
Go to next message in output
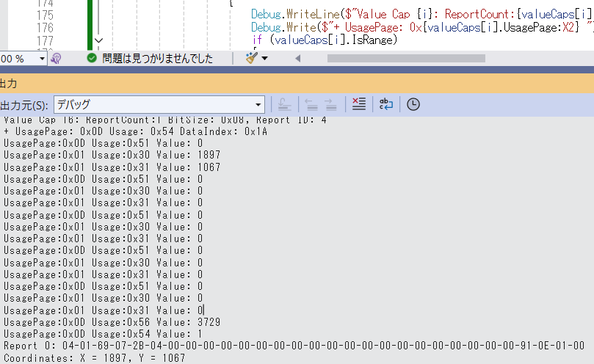pos(330,104)
